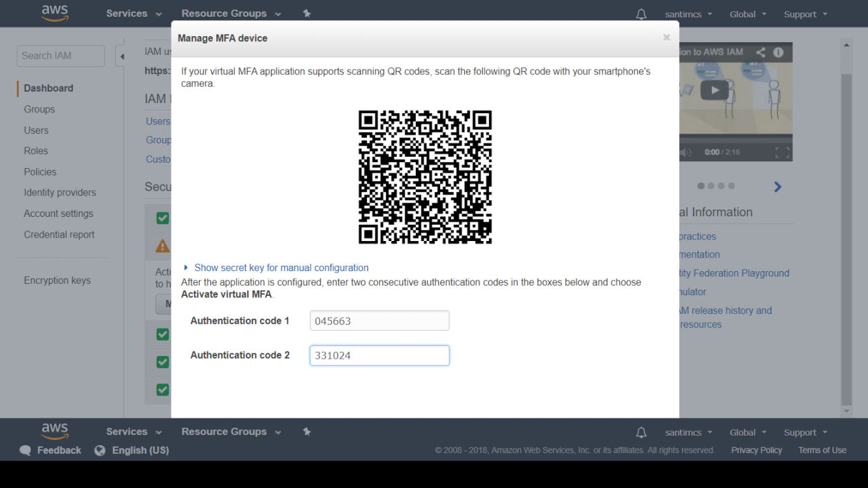Change language English (US) in footer
Screen dimensions: 868x488
pyautogui.click(x=141, y=451)
